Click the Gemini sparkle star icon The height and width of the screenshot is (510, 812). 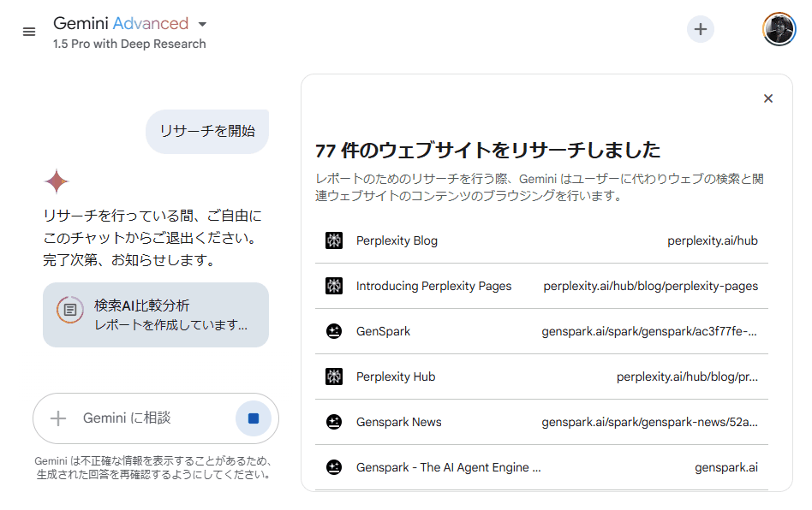coord(57,181)
